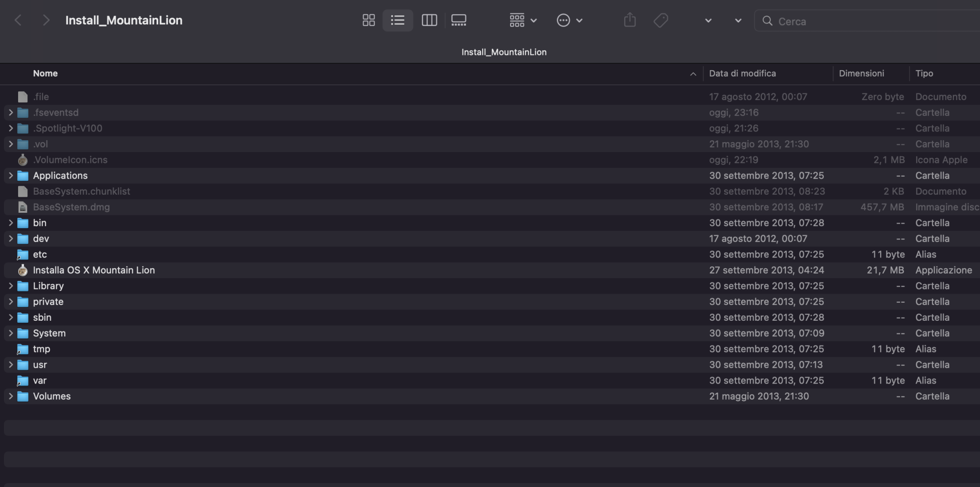Click the Tag toolbar icon

click(661, 20)
